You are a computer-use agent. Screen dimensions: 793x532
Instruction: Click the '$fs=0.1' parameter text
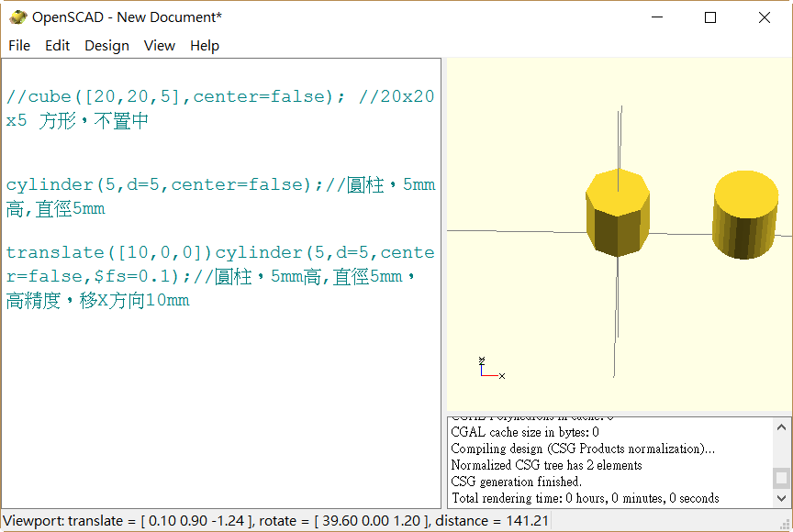tap(133, 276)
